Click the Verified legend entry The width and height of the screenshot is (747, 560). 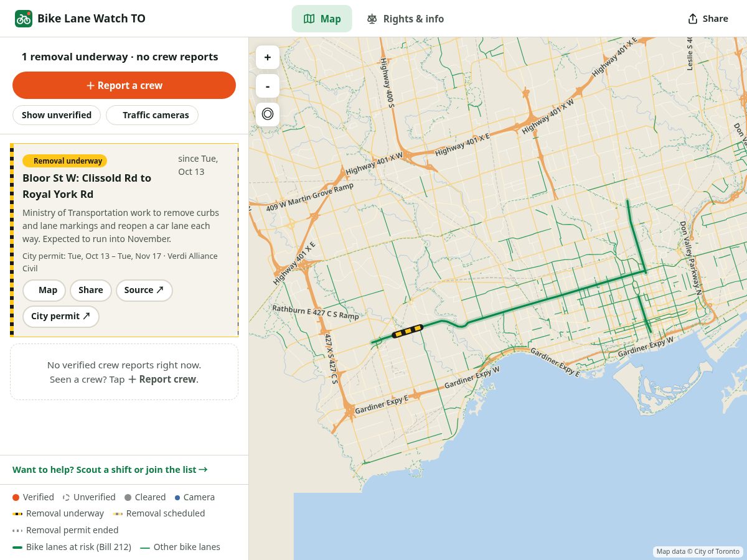tap(33, 497)
